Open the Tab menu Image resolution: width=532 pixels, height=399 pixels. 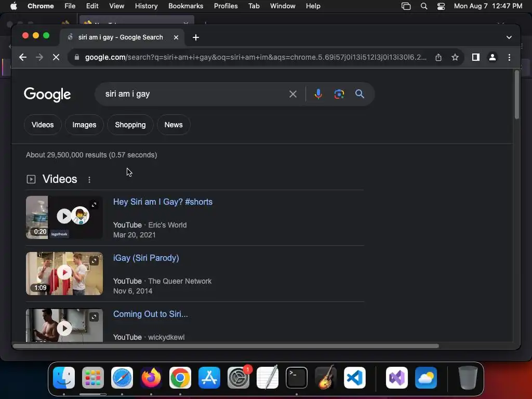coord(254,6)
